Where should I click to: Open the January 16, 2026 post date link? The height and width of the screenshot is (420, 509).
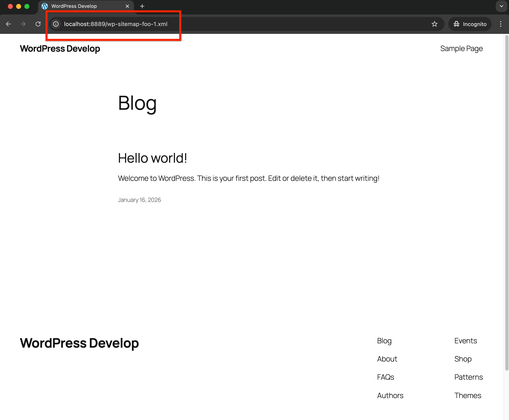[x=139, y=200]
